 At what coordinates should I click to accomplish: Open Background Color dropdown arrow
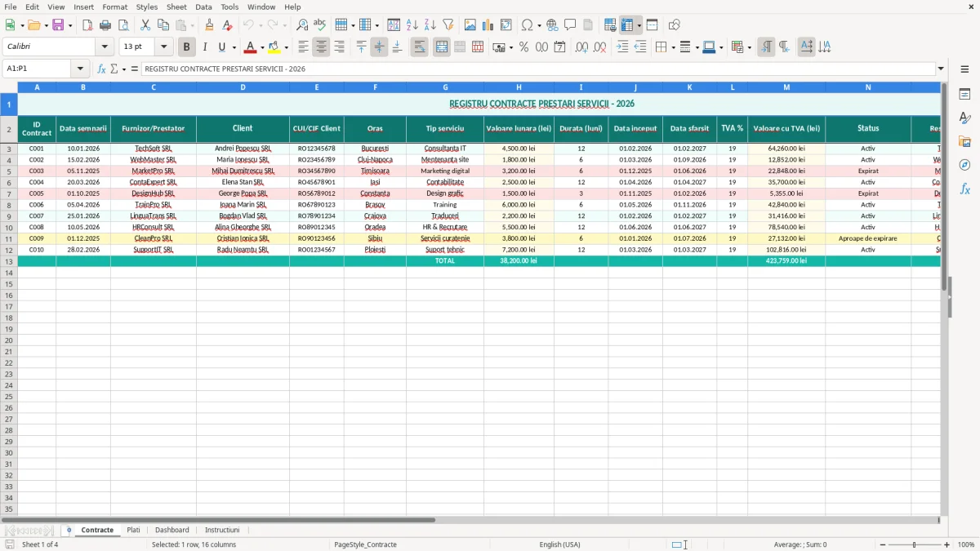pos(286,47)
